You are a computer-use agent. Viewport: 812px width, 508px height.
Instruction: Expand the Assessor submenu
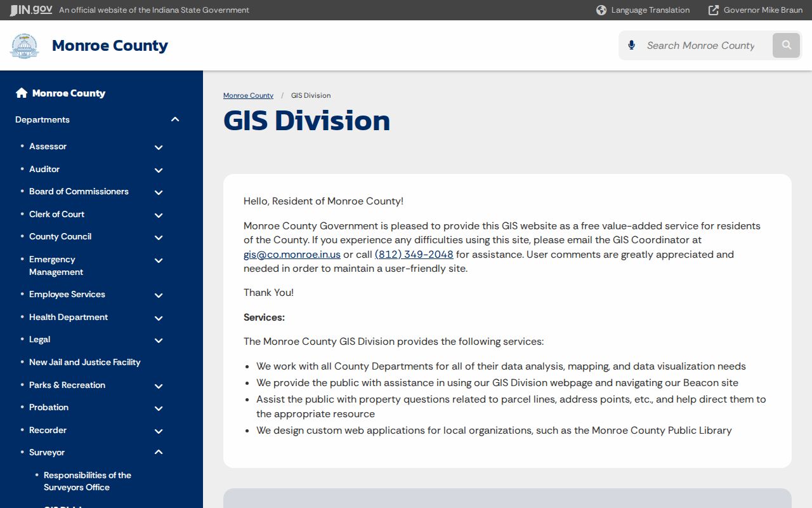(x=159, y=147)
